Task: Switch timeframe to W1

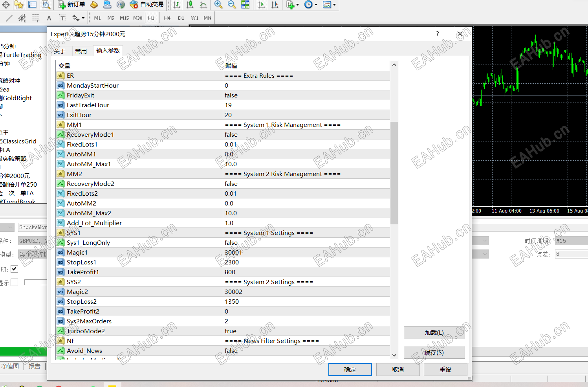Action: tap(195, 18)
